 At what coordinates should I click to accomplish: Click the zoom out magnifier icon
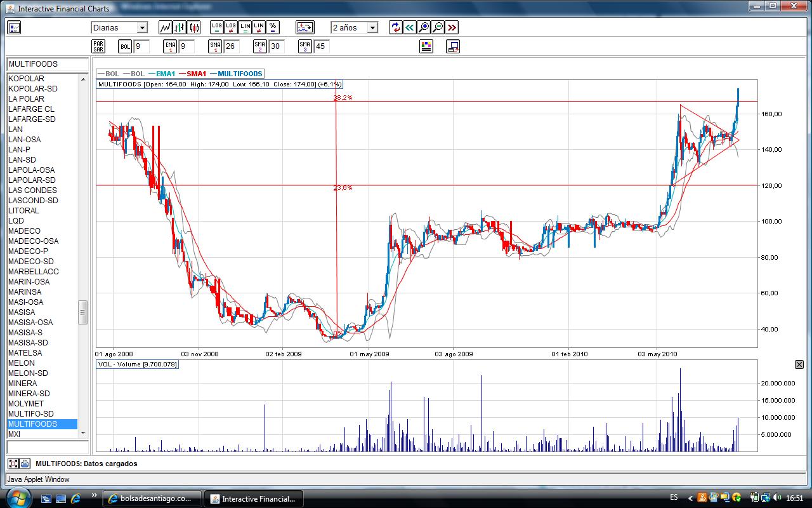(438, 27)
